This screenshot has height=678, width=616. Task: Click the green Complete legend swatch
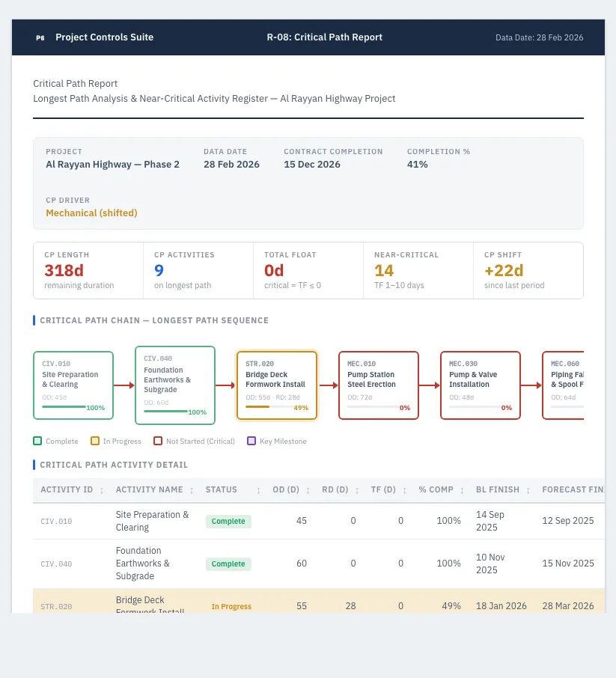pos(37,441)
